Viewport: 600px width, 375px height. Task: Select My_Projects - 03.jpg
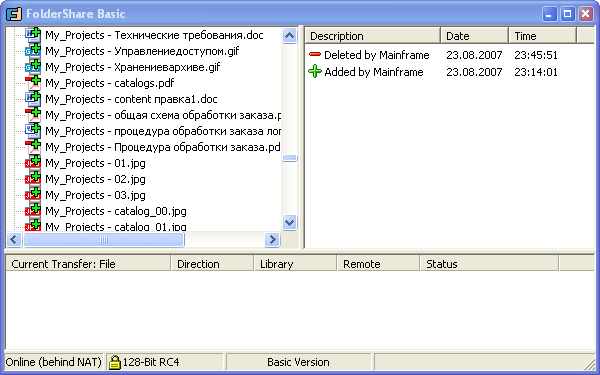pyautogui.click(x=95, y=195)
